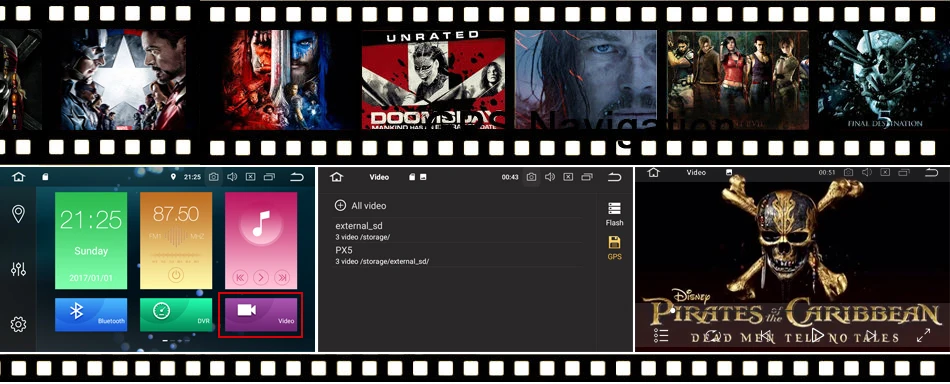Open the radio tile showing 87.50
The width and height of the screenshot is (950, 384).
(176, 240)
